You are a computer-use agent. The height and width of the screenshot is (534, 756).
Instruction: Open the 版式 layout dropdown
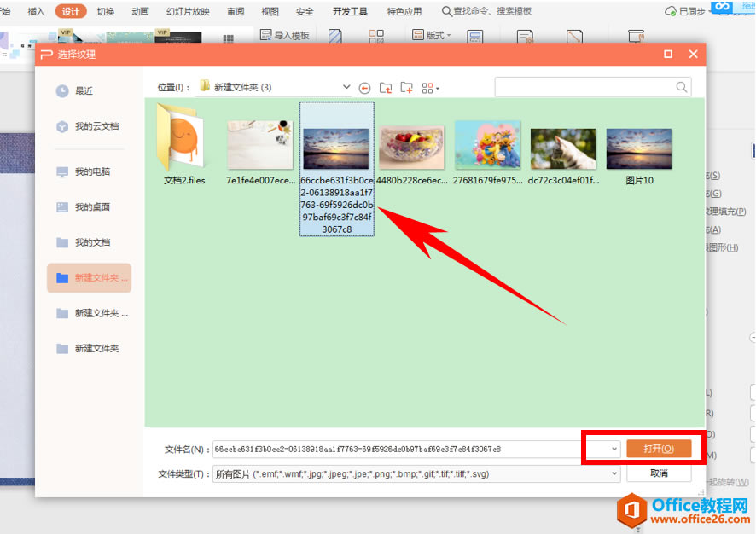click(x=432, y=35)
